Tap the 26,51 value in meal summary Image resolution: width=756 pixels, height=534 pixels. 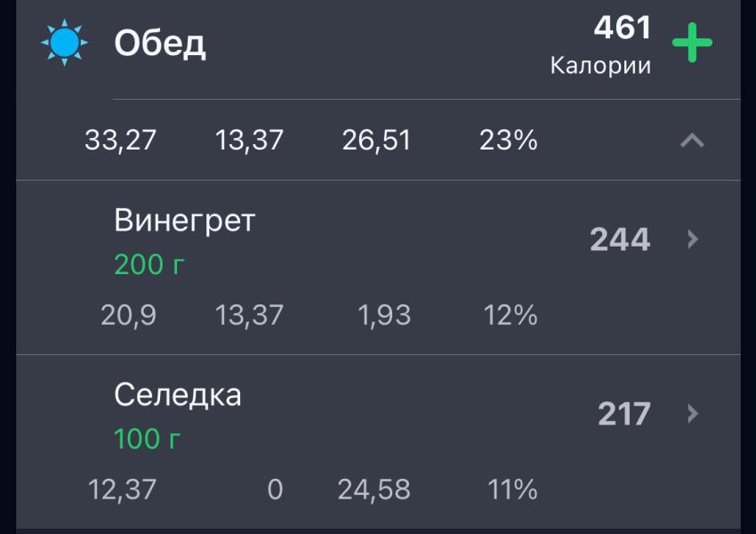376,141
